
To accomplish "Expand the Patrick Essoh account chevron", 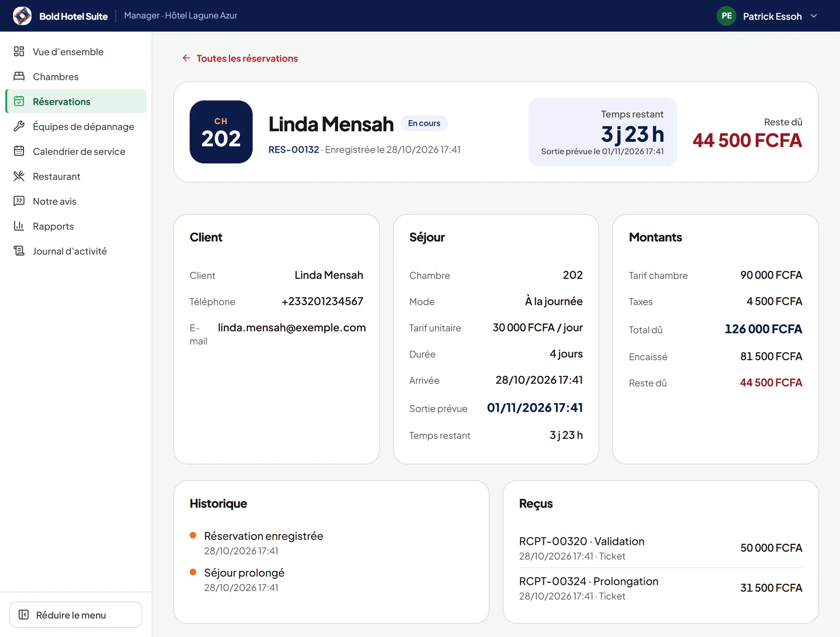I will [814, 16].
